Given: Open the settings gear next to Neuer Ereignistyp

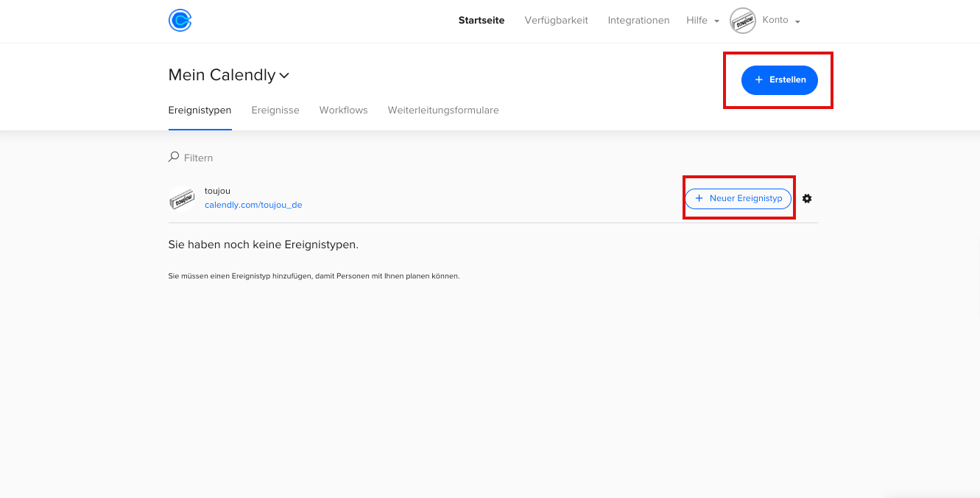Looking at the screenshot, I should [x=807, y=199].
